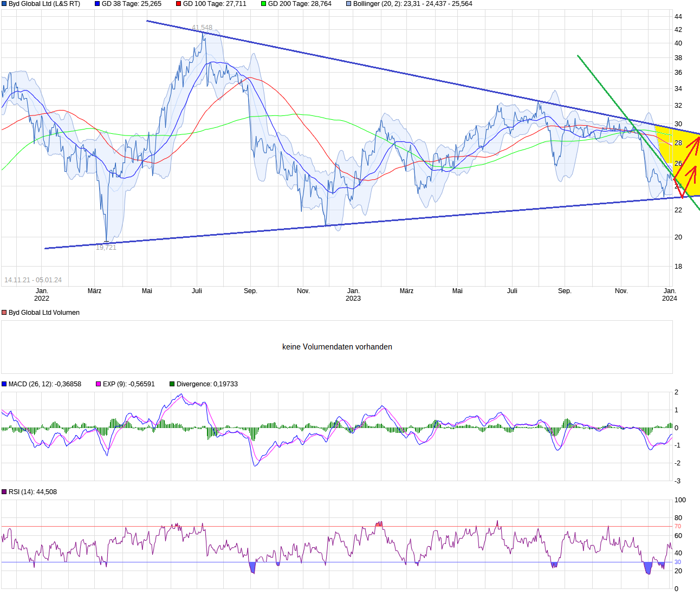Click the "GD 100 Tage: 27,711" legend text
Screen dimensions: 700x596
215,4
